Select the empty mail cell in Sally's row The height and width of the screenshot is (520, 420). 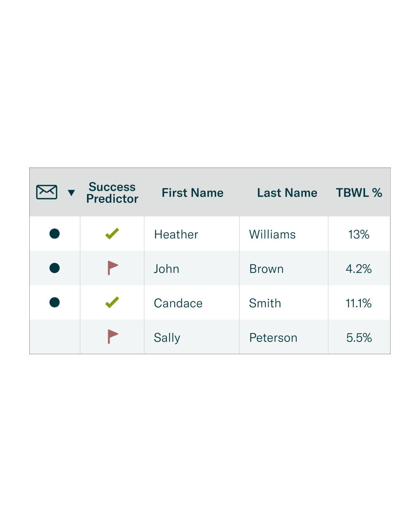click(55, 337)
